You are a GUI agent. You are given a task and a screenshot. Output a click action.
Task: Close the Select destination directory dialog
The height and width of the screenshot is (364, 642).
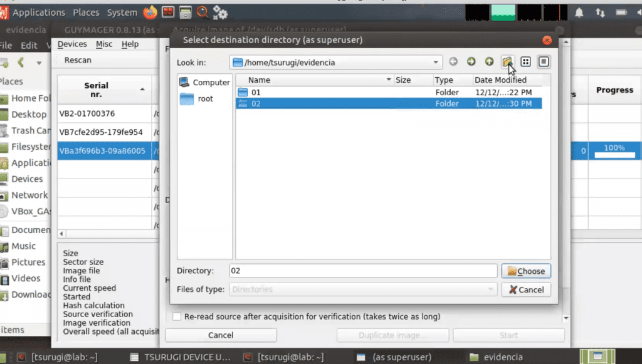(547, 40)
